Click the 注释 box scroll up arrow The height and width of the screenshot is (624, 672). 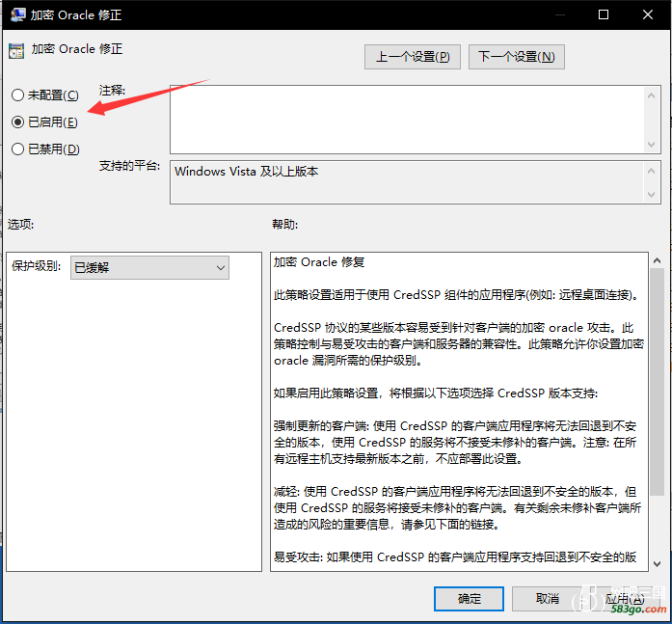click(x=652, y=95)
